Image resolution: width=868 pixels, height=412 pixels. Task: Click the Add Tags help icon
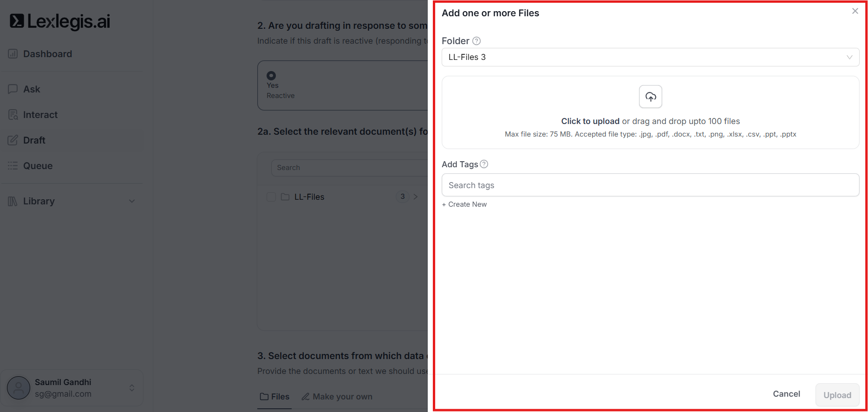click(484, 164)
